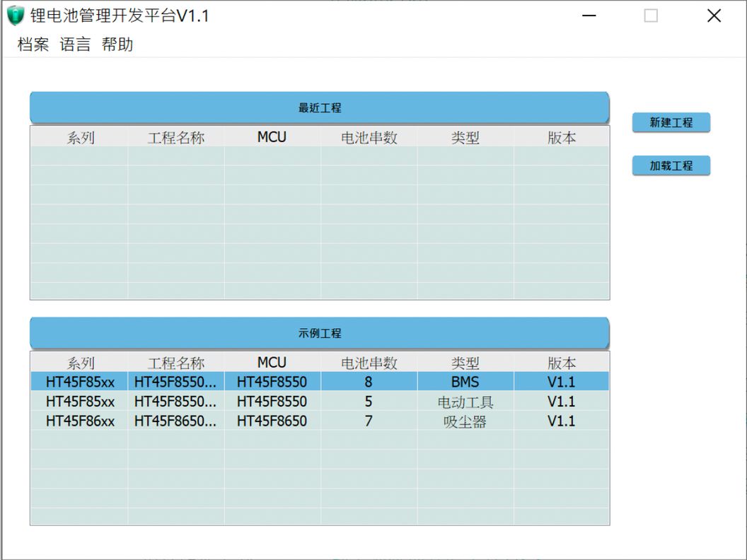Click V1.1 version cell in BMS row
This screenshot has width=747, height=560.
coord(561,382)
